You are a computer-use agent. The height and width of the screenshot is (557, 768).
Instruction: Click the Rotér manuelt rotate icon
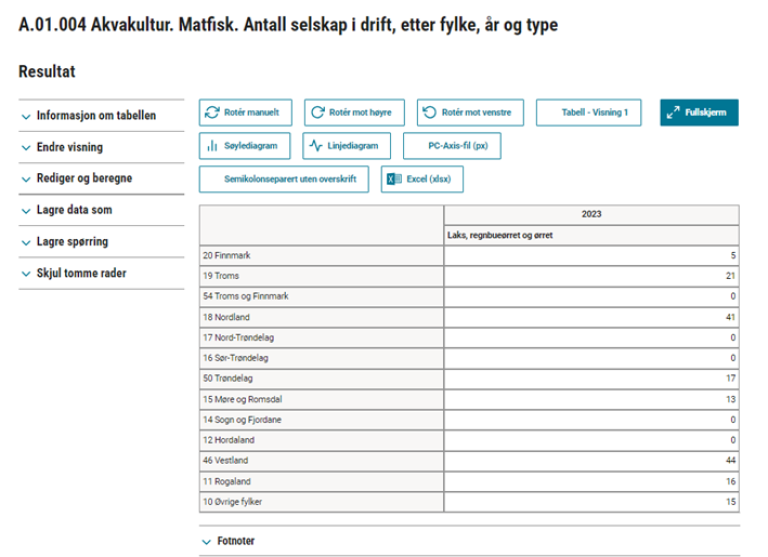(x=212, y=113)
